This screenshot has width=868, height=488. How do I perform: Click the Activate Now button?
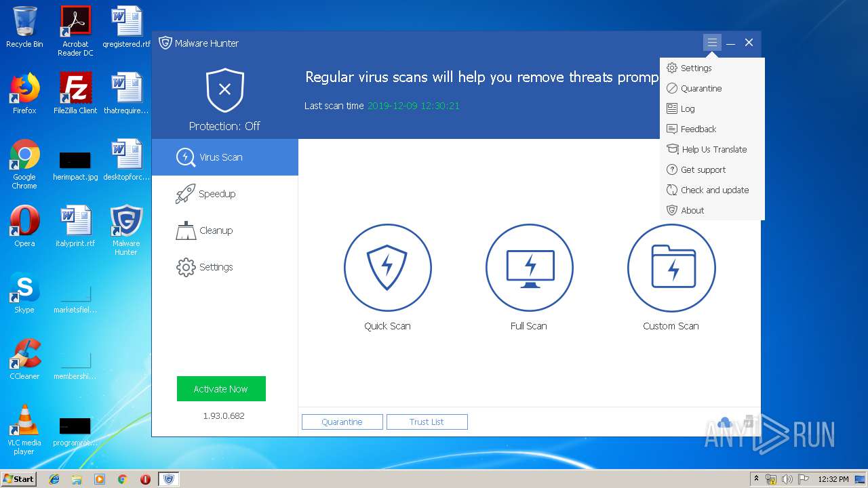point(221,389)
